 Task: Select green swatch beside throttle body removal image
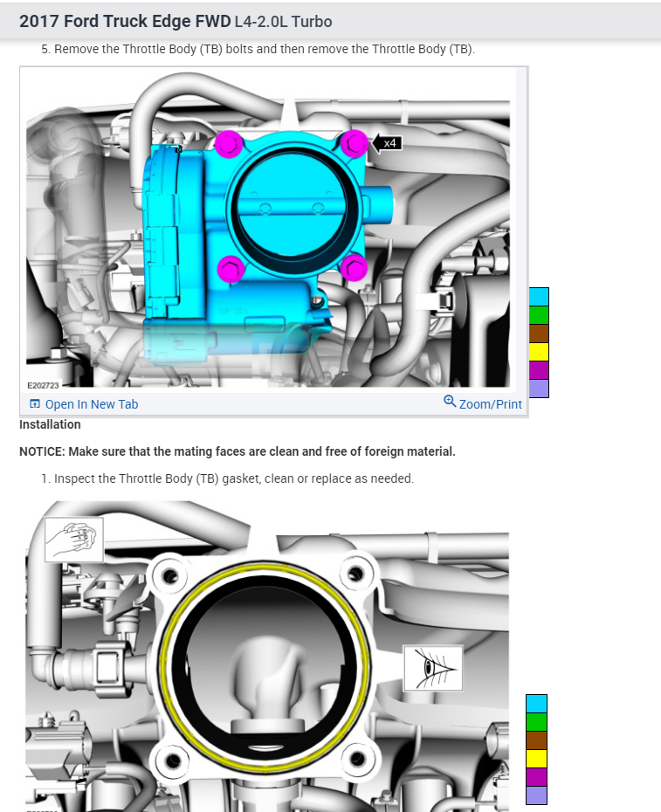(x=539, y=315)
